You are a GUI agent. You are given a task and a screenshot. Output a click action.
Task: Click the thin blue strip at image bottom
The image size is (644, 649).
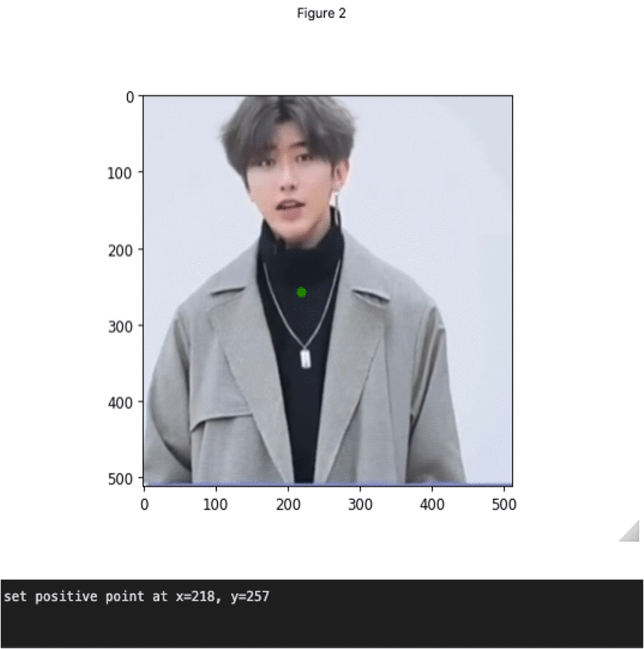[x=328, y=482]
